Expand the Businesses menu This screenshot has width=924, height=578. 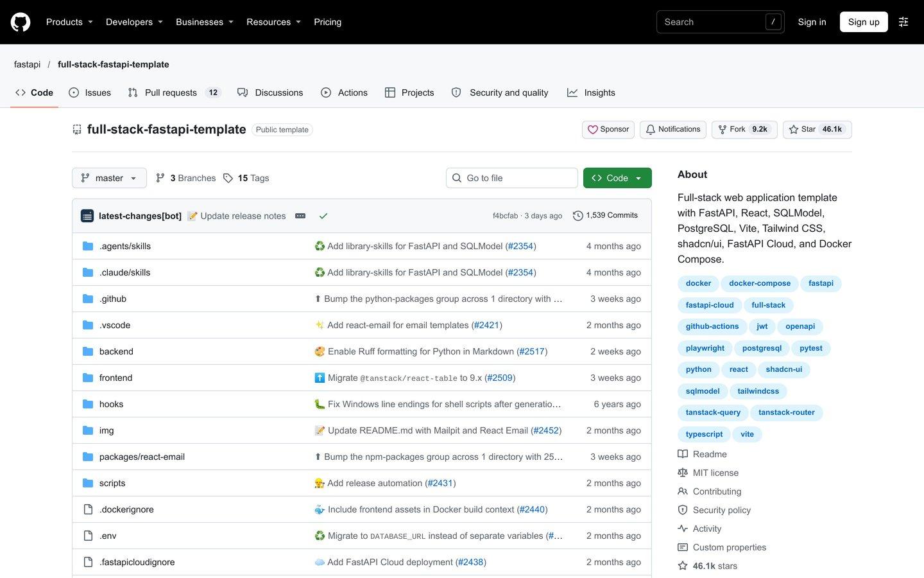click(x=205, y=22)
